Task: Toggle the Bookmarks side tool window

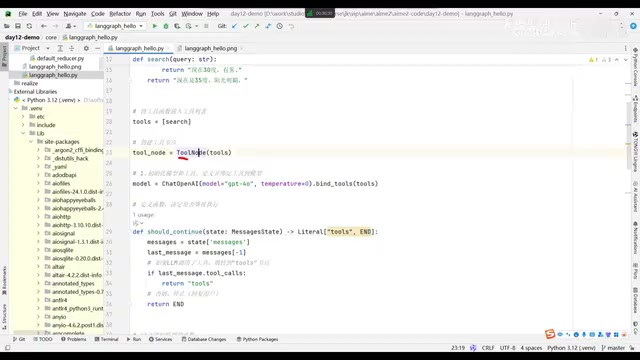Action: 4,280
